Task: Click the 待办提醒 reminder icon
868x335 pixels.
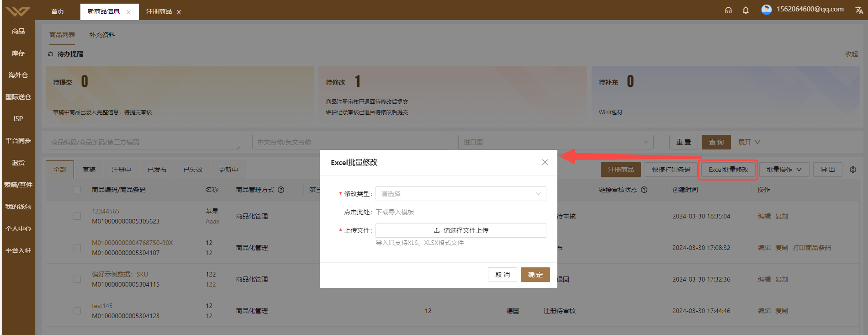Action: pos(51,54)
